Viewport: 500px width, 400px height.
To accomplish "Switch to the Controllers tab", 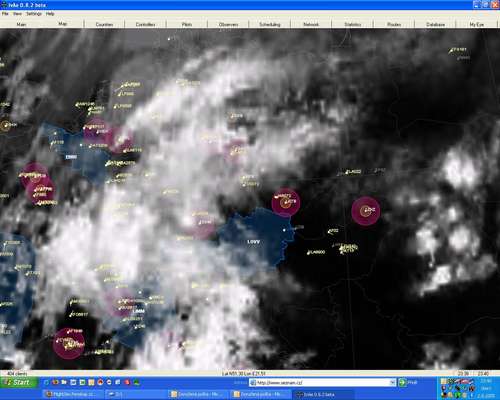I will [x=145, y=24].
